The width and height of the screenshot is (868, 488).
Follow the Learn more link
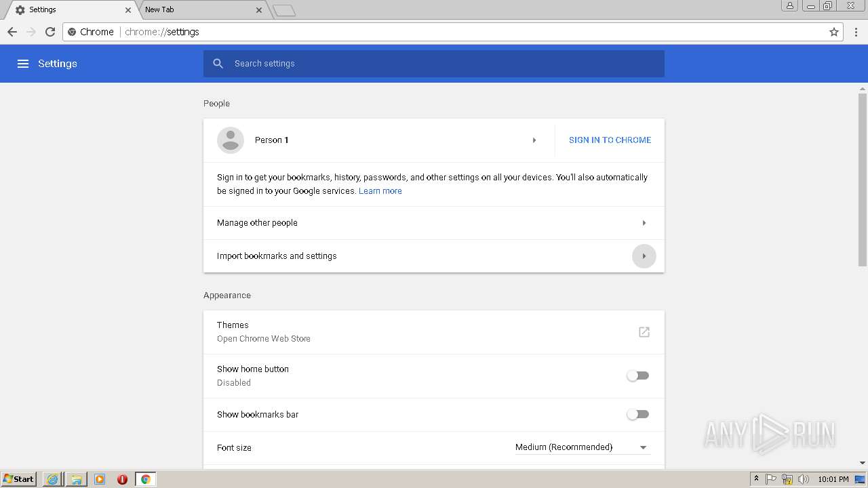pyautogui.click(x=380, y=191)
